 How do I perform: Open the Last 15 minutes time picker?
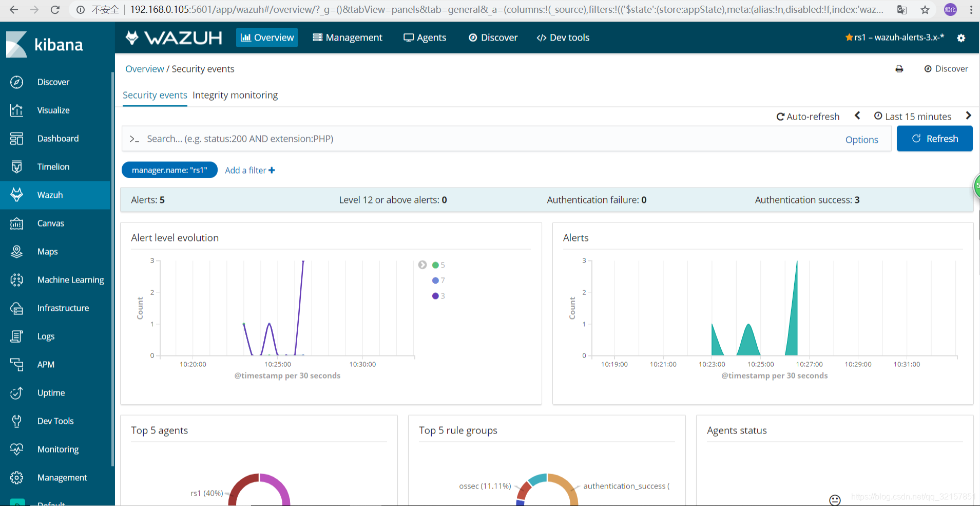(x=913, y=117)
